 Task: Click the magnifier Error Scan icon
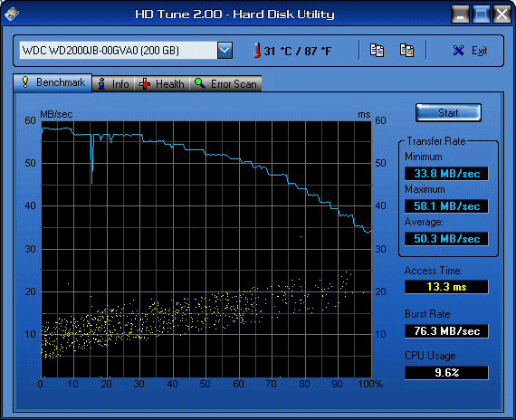click(x=200, y=83)
